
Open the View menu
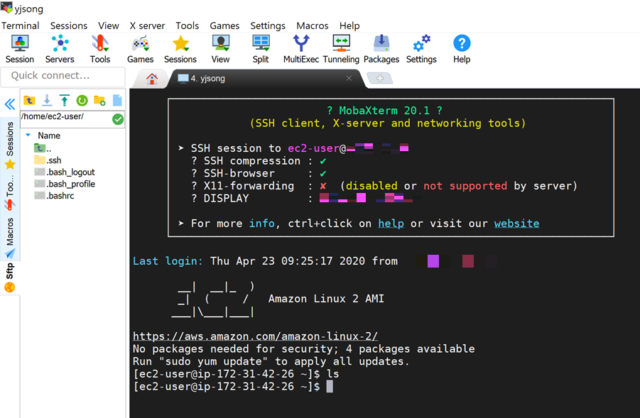pyautogui.click(x=109, y=26)
